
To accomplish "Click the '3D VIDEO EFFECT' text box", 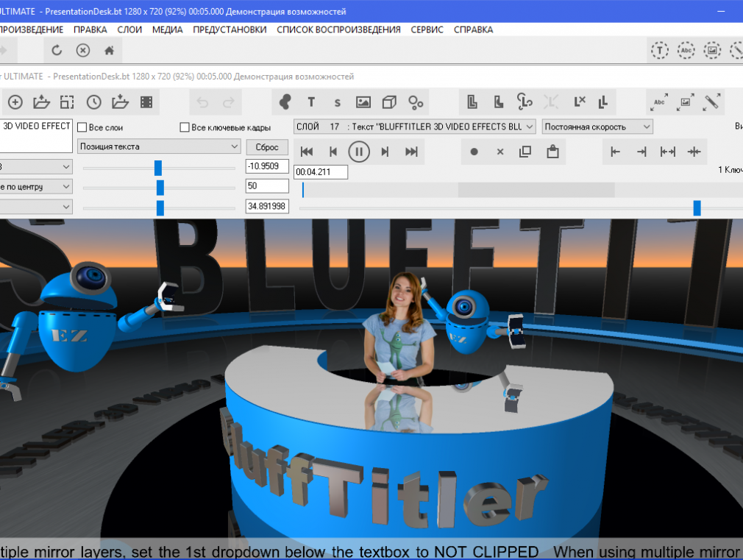I will click(36, 135).
